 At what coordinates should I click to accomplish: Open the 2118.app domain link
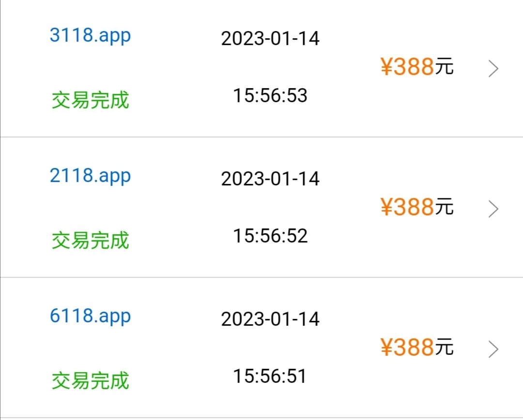pos(90,177)
